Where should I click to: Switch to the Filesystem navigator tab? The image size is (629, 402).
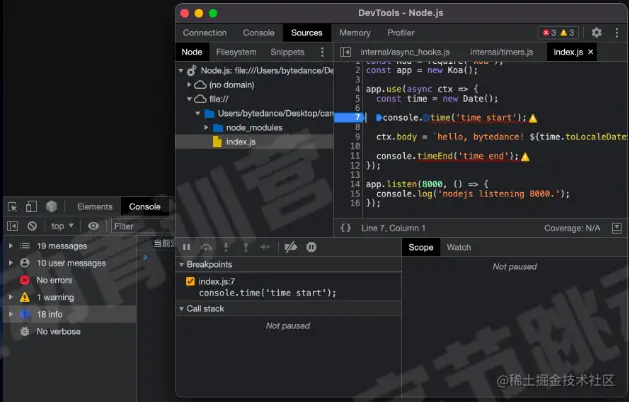click(236, 52)
